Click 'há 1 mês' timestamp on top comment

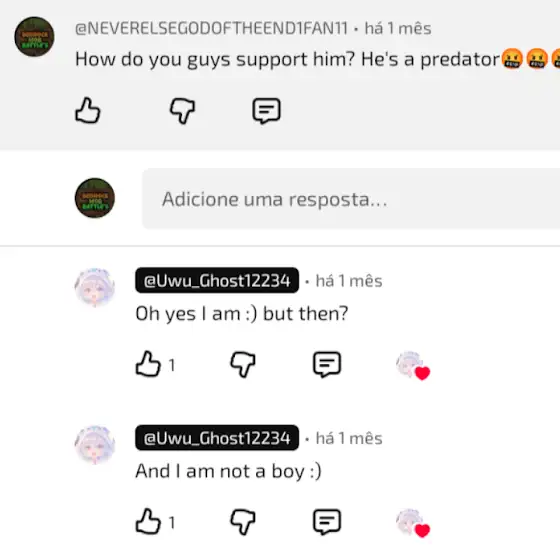[x=398, y=28]
